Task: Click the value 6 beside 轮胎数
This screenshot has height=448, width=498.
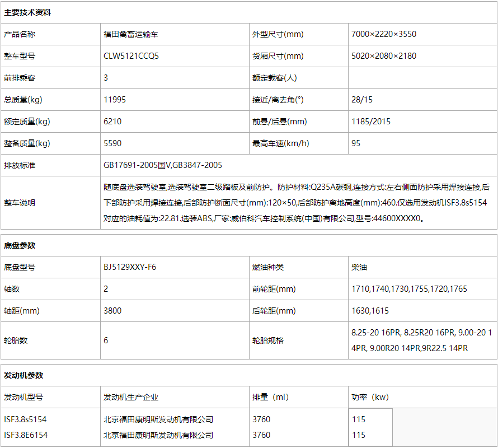Action: pyautogui.click(x=106, y=340)
